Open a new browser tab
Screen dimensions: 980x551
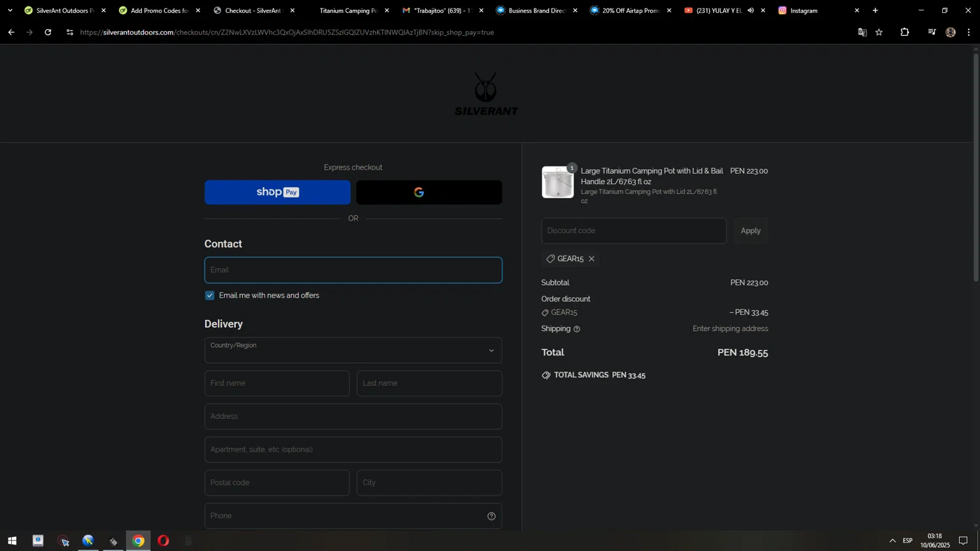coord(875,10)
